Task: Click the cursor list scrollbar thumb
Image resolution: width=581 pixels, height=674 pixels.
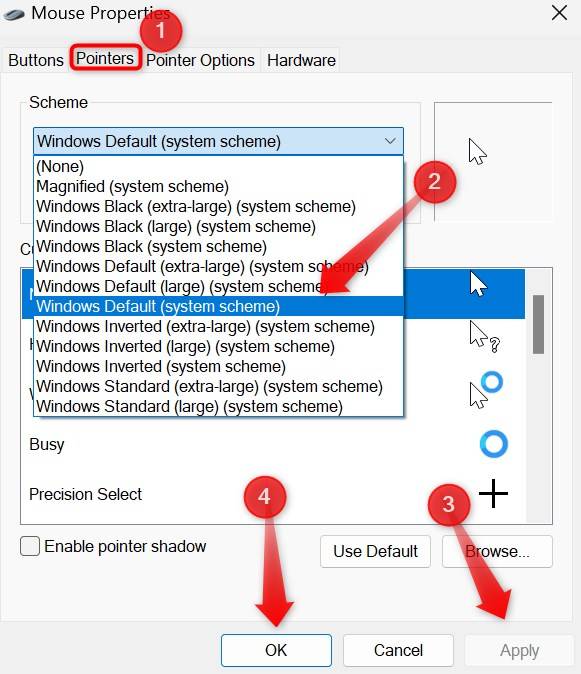Action: coord(538,325)
